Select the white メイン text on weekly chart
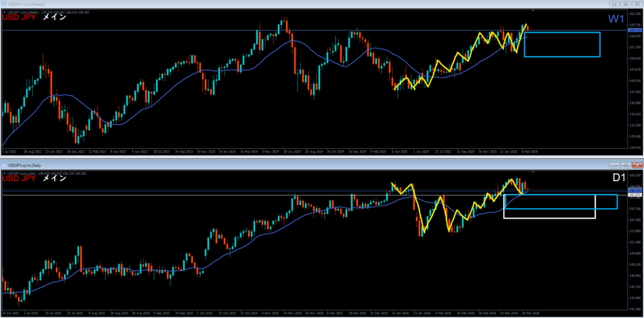This screenshot has width=644, height=318. click(x=53, y=18)
